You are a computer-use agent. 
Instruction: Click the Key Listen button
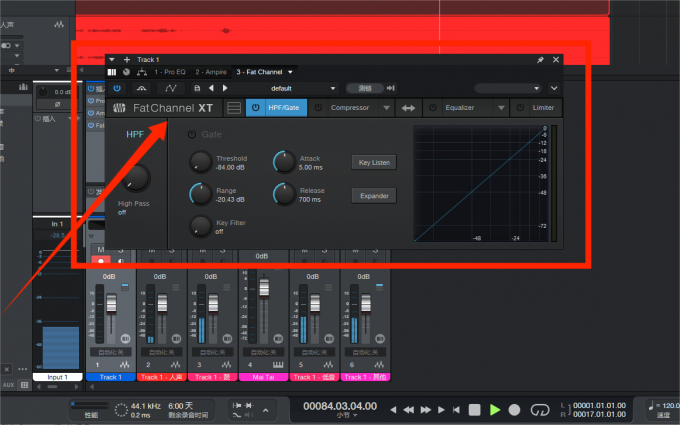point(374,163)
